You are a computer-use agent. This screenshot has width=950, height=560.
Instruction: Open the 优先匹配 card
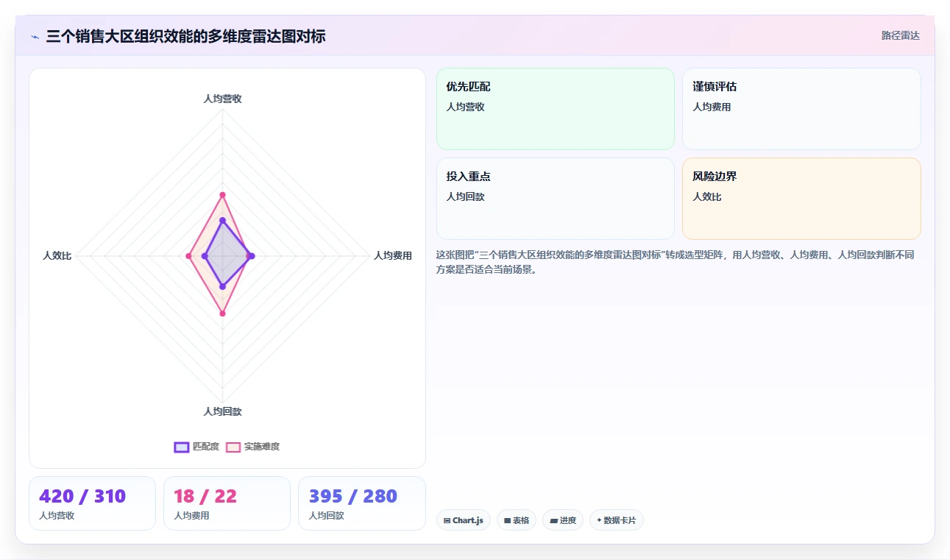(x=556, y=109)
